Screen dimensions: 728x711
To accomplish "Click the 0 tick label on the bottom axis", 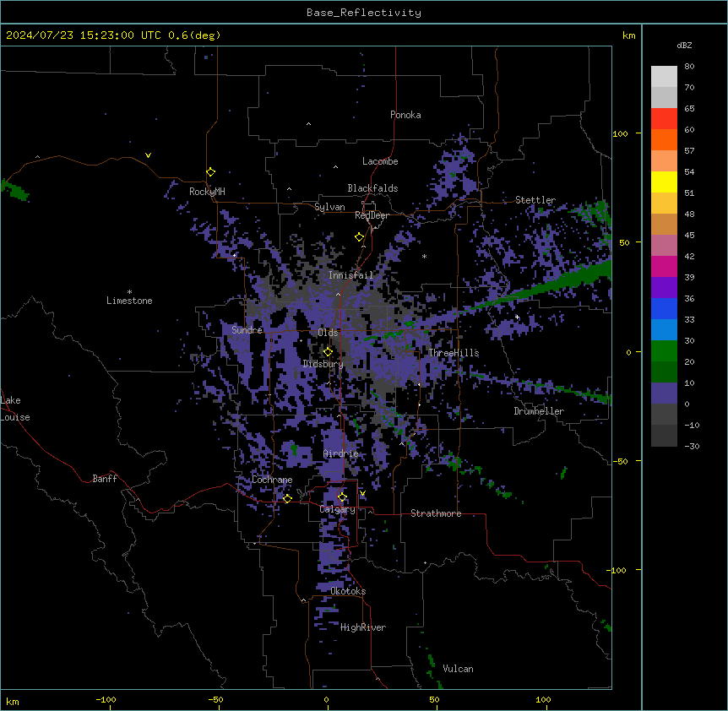I will (x=326, y=699).
